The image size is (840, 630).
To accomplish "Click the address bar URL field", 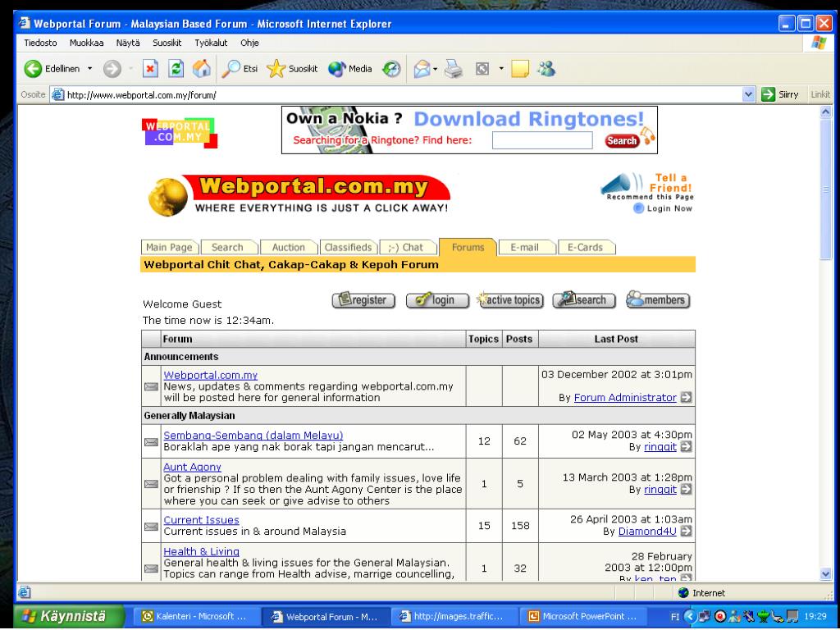I will click(x=396, y=95).
